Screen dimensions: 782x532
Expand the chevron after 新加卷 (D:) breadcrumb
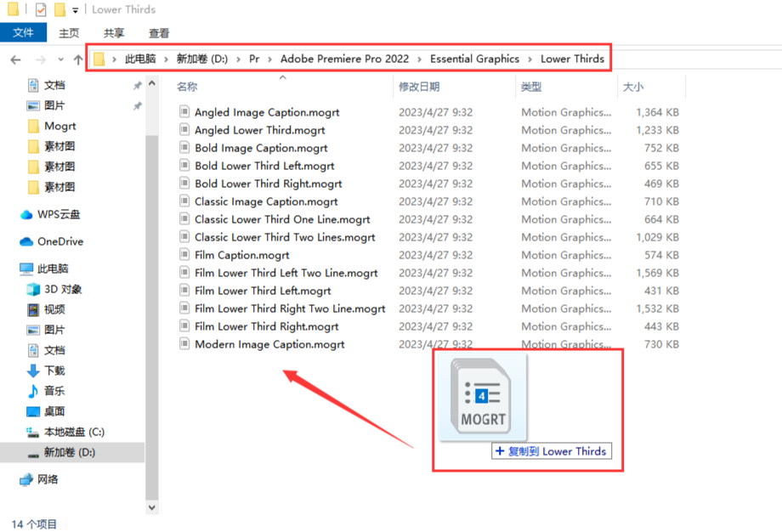pyautogui.click(x=238, y=59)
